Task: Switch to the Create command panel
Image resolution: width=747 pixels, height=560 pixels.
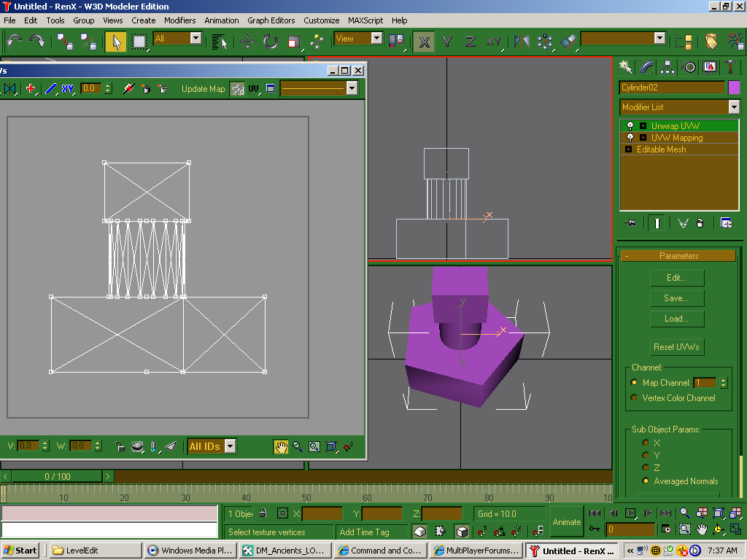Action: point(625,67)
